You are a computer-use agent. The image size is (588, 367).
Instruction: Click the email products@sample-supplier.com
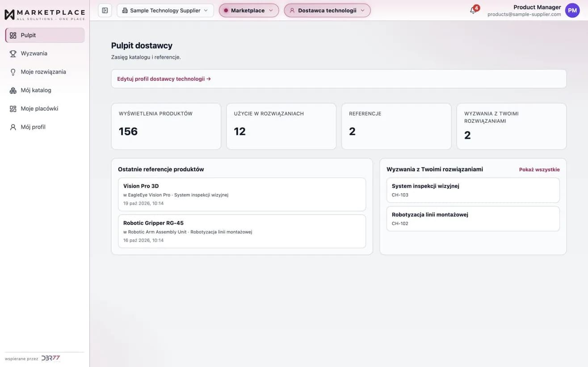tap(524, 14)
